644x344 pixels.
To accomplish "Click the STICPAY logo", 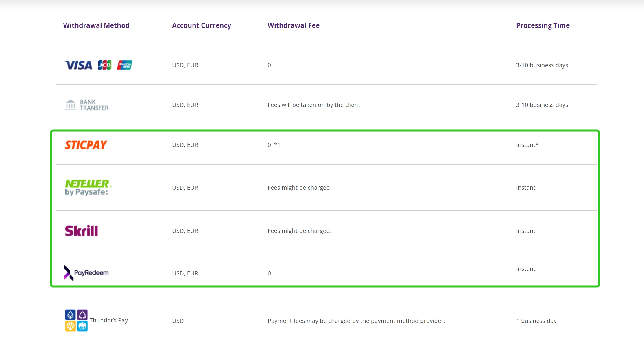I will 86,145.
